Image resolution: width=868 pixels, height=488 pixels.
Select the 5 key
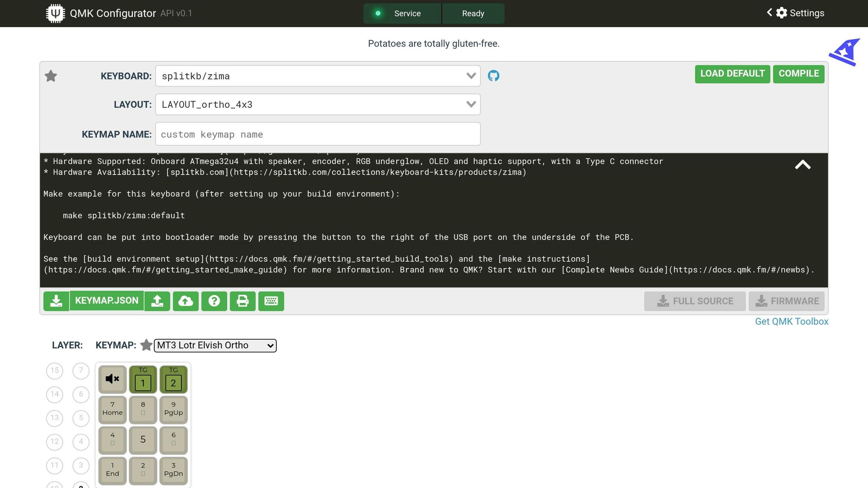click(x=143, y=440)
